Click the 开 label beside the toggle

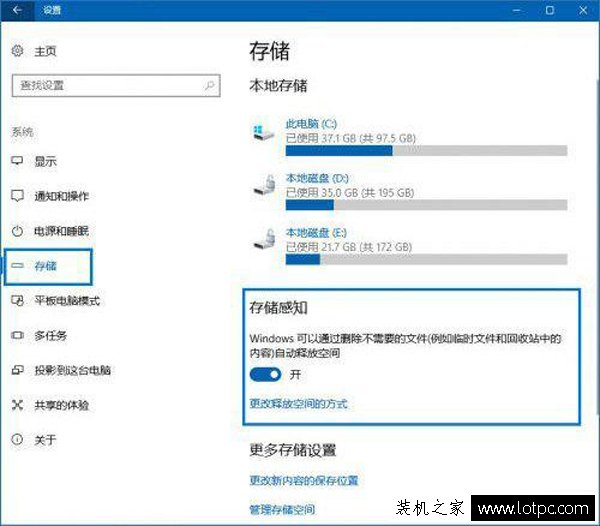point(295,375)
